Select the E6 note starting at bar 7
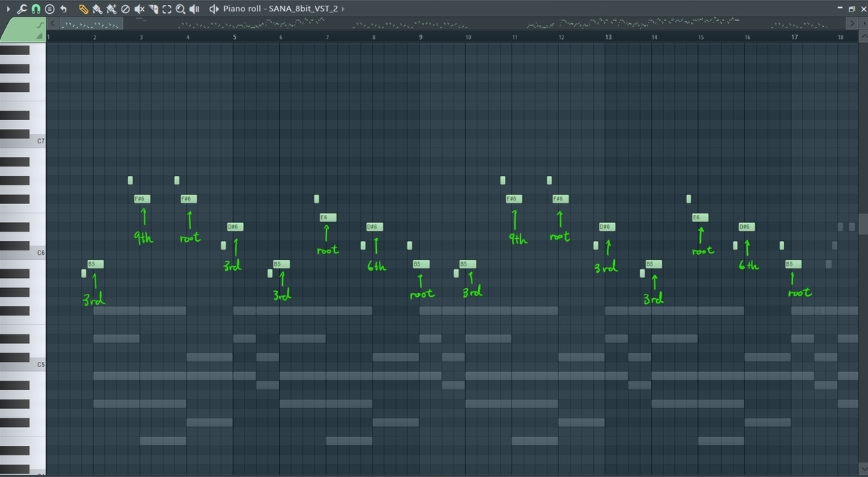This screenshot has width=868, height=477. click(x=328, y=217)
